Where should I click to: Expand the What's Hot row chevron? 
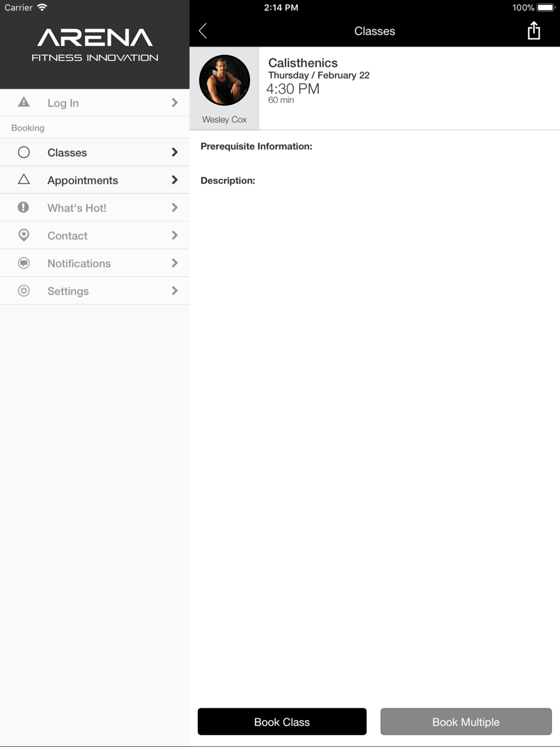[175, 208]
